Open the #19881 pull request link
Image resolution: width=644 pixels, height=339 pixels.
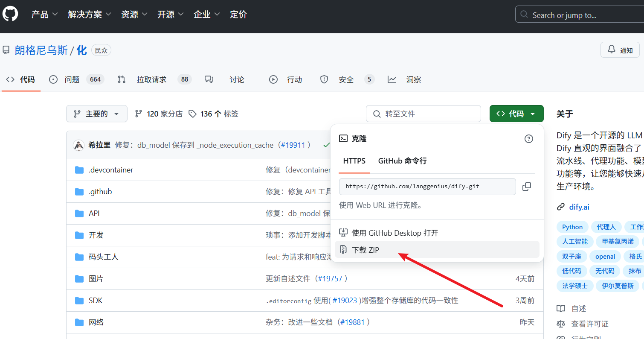coord(352,322)
